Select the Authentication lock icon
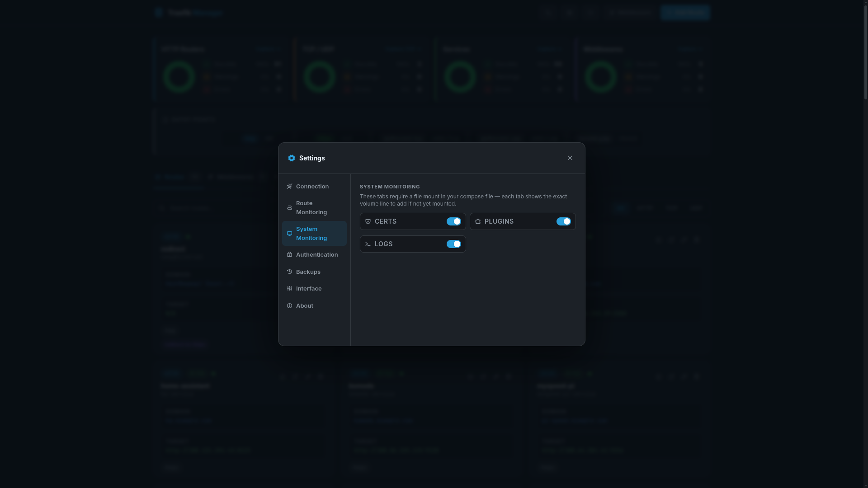This screenshot has height=488, width=868. [x=289, y=254]
